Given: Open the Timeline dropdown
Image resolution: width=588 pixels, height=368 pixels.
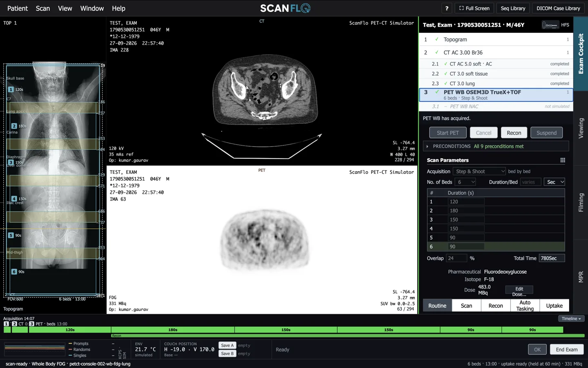Looking at the screenshot, I should click(571, 319).
